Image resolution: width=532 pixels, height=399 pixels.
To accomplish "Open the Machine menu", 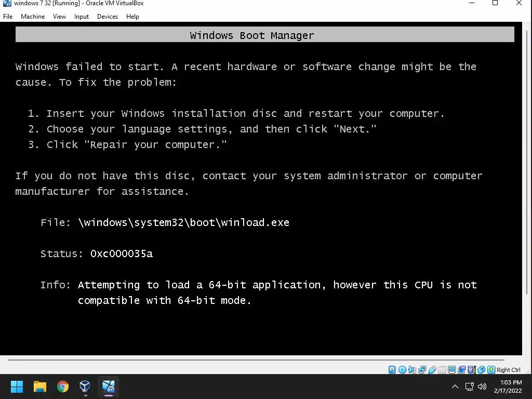I will (x=33, y=16).
